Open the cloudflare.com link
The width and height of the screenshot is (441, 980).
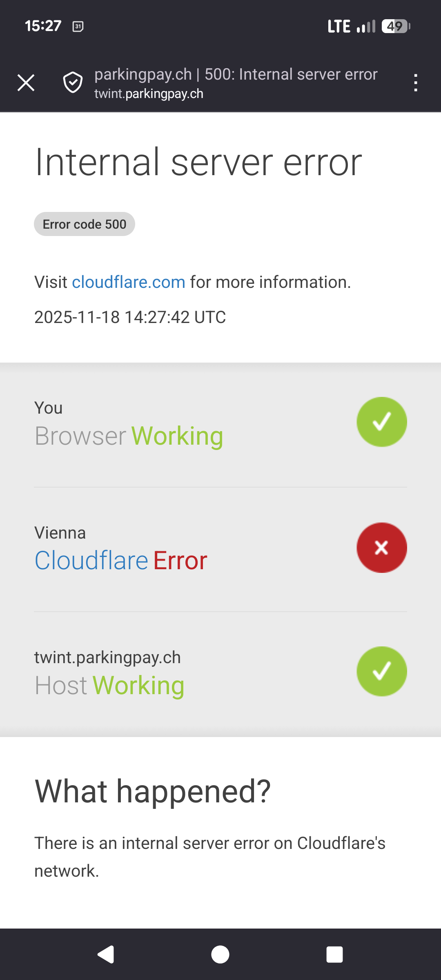click(x=129, y=282)
